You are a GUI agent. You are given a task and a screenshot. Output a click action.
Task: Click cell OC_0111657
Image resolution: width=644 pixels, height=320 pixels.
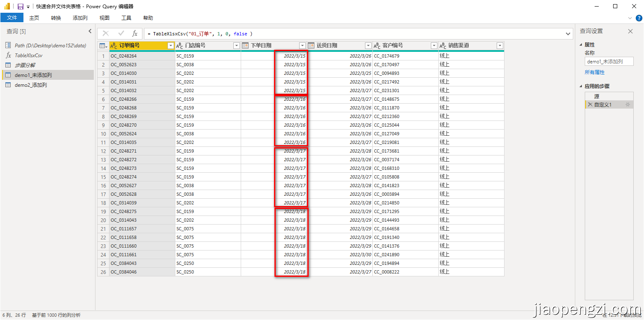(142, 229)
